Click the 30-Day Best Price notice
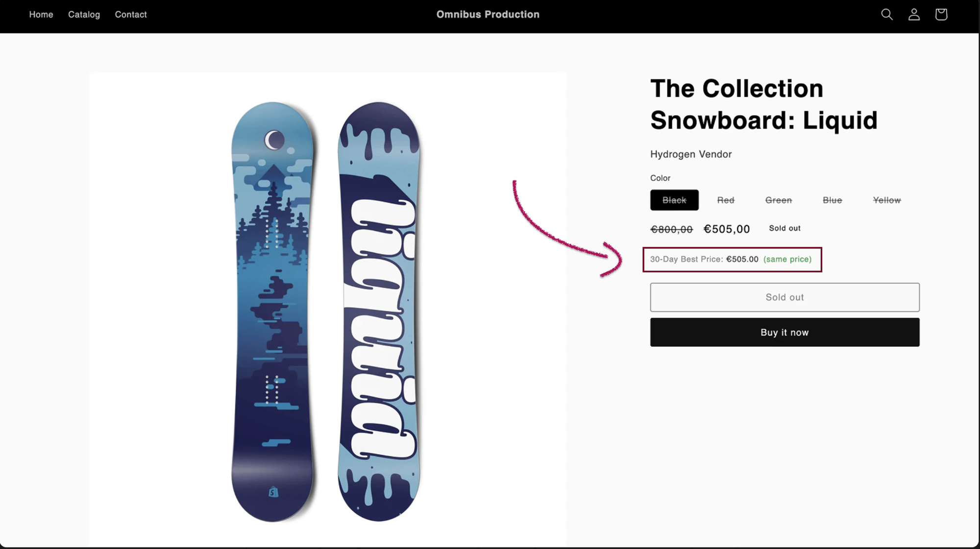980x549 pixels. (x=731, y=260)
